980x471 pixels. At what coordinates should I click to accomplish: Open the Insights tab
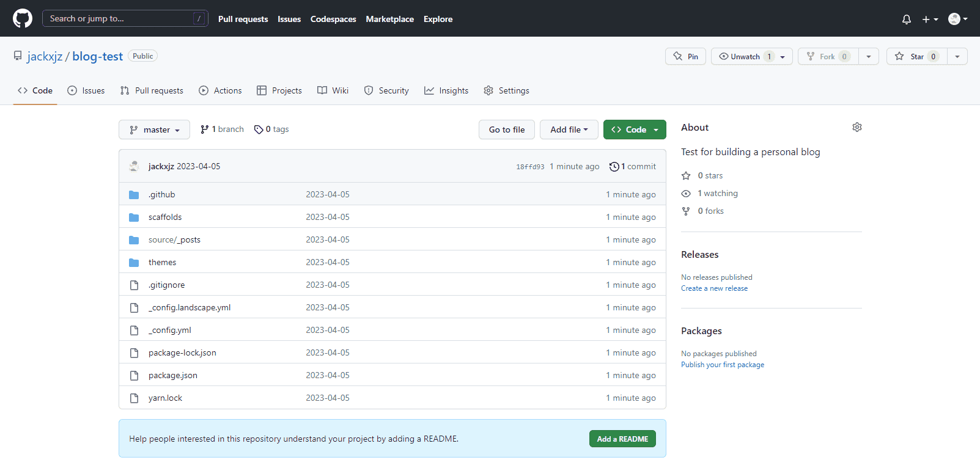[446, 90]
